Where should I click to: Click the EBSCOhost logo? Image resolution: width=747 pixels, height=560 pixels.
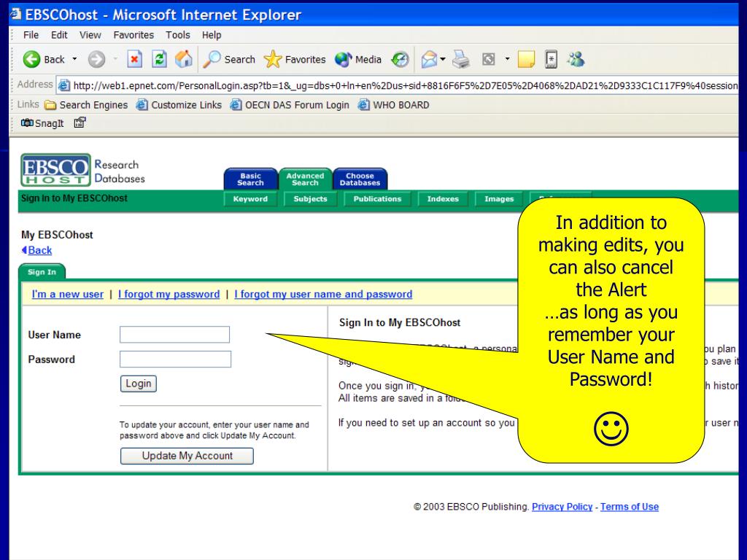[x=55, y=170]
